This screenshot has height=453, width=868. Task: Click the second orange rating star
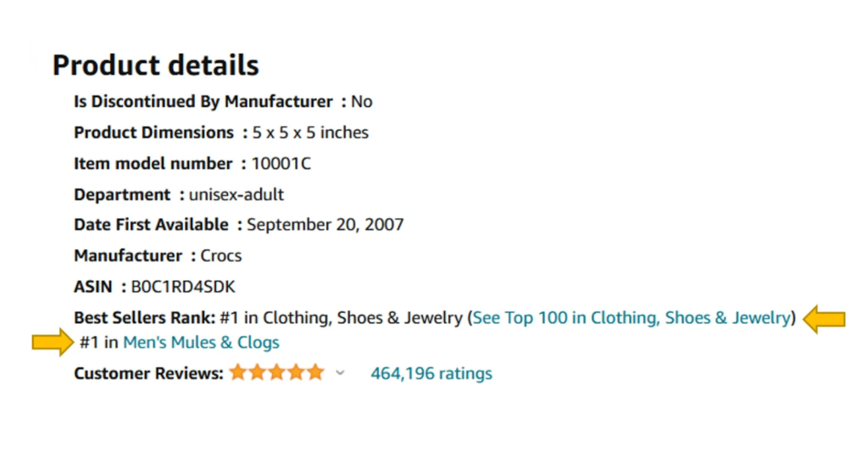(x=257, y=372)
